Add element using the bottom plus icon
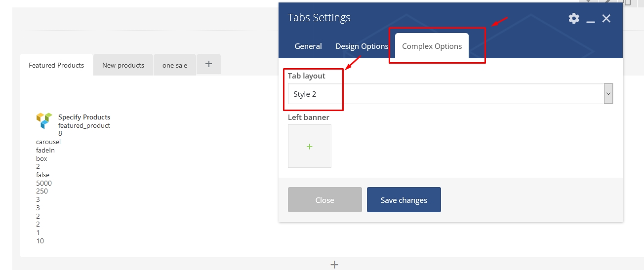 [x=334, y=265]
